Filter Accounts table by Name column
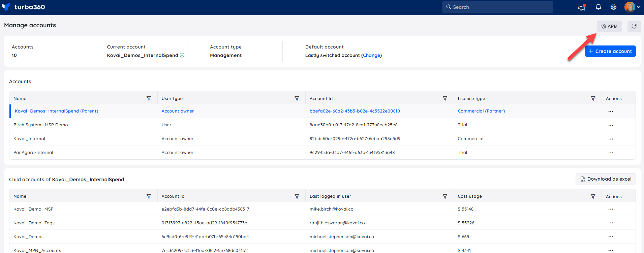This screenshot has height=253, width=644. click(x=149, y=98)
